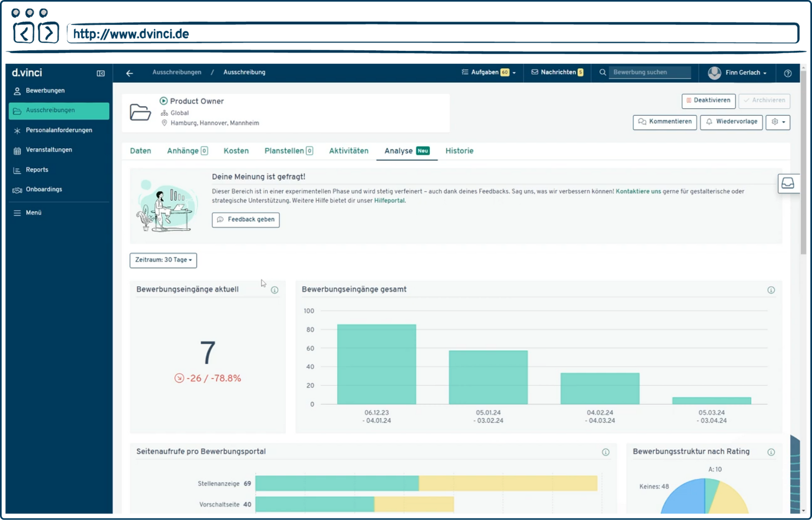
Task: Expand the Zeitraum: 30 Tage dropdown
Action: click(163, 260)
